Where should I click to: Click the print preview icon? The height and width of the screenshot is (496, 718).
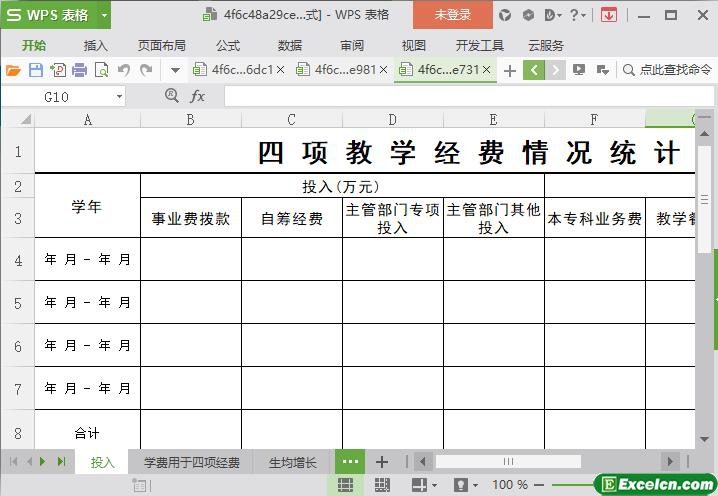(x=101, y=70)
